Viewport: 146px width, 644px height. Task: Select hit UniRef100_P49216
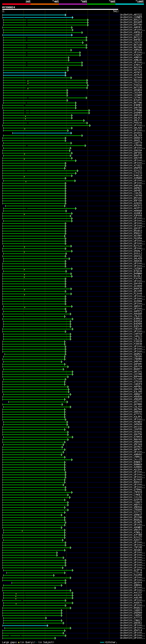click(131, 85)
